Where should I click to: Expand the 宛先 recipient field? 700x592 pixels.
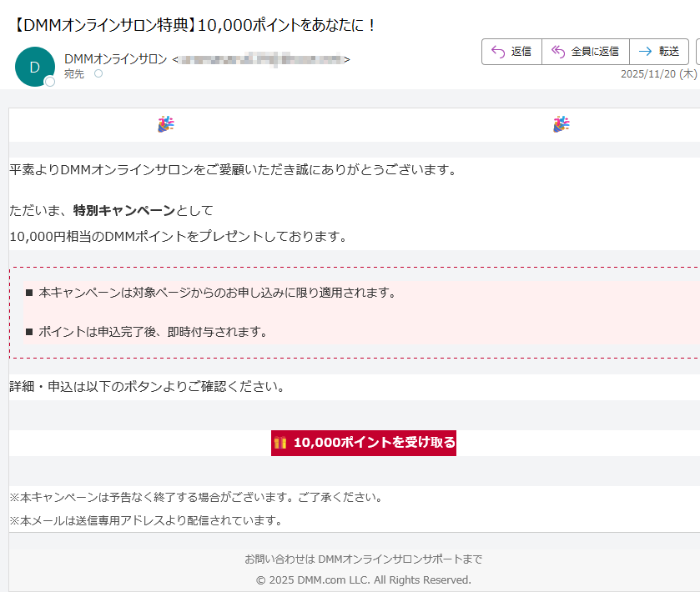[74, 74]
